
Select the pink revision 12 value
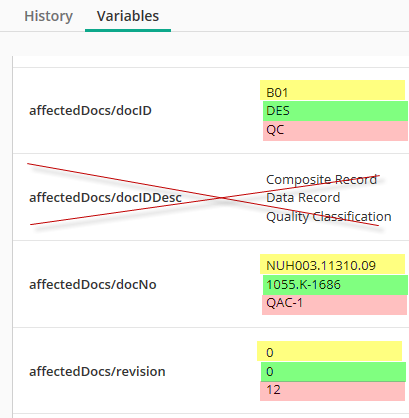(332, 391)
